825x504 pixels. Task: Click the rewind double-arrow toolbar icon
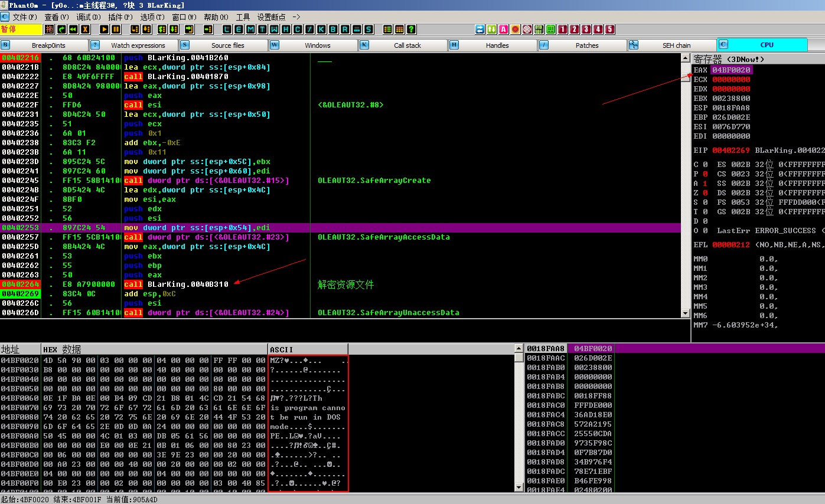tap(73, 30)
